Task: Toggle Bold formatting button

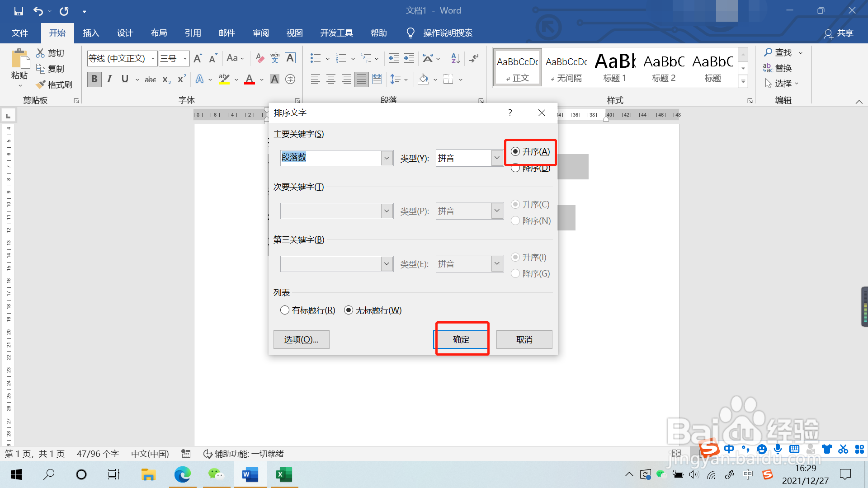Action: click(94, 79)
